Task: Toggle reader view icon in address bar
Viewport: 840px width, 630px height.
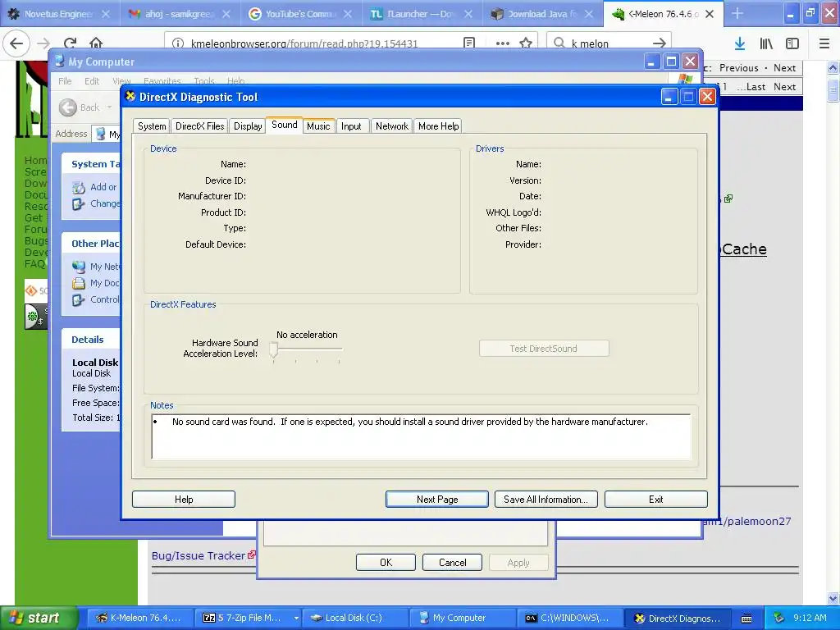Action: pyautogui.click(x=469, y=43)
